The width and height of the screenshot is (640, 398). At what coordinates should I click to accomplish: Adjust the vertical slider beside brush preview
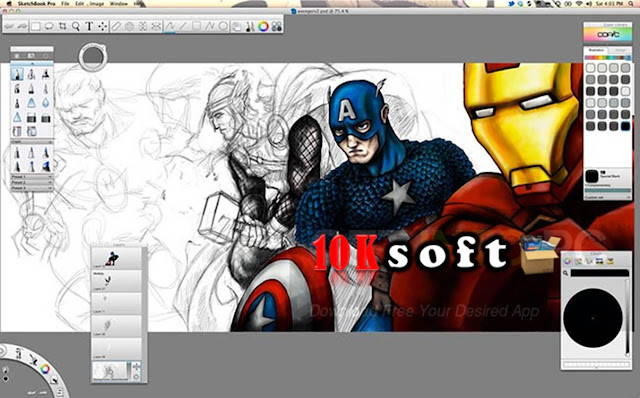point(628,318)
